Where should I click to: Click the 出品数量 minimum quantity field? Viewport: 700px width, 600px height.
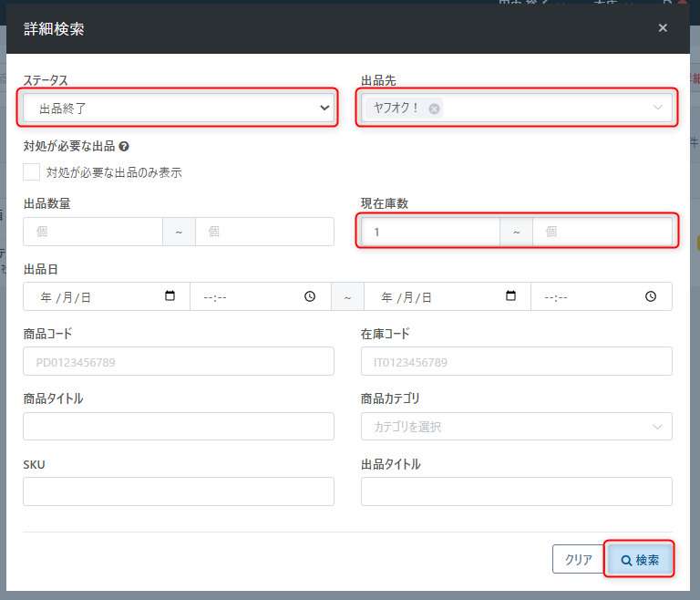[93, 232]
